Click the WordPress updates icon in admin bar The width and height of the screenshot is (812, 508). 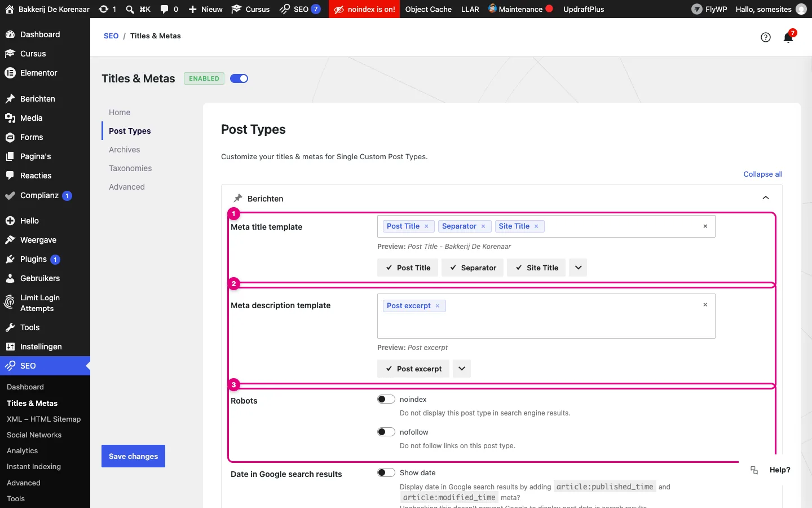103,9
